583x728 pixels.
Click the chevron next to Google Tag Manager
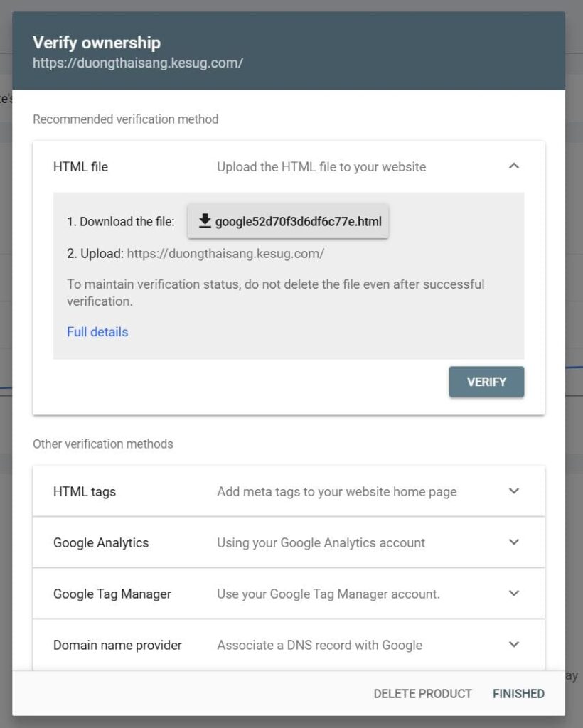513,593
